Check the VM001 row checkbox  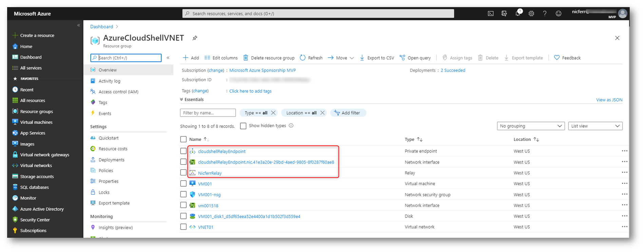[183, 184]
